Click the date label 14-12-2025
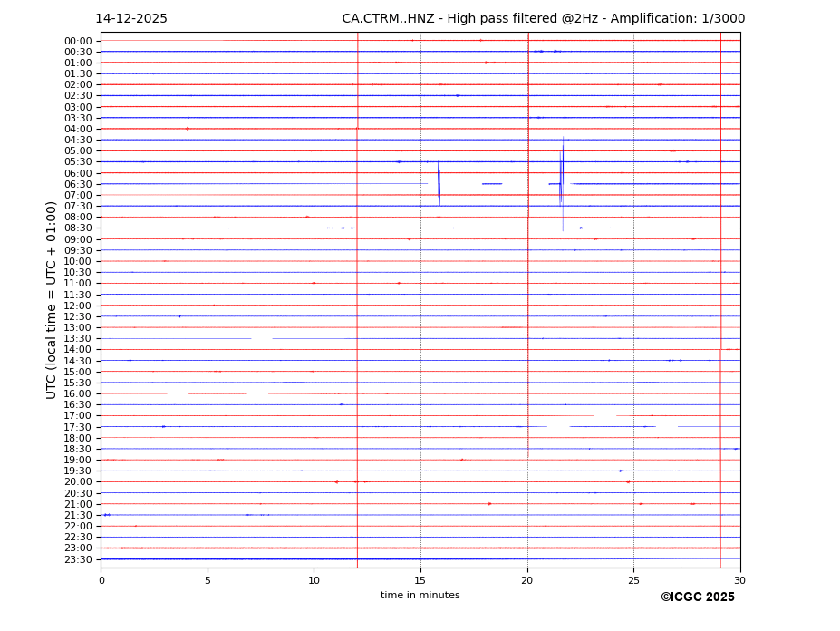Screen dimensions: 840x631 [x=131, y=19]
